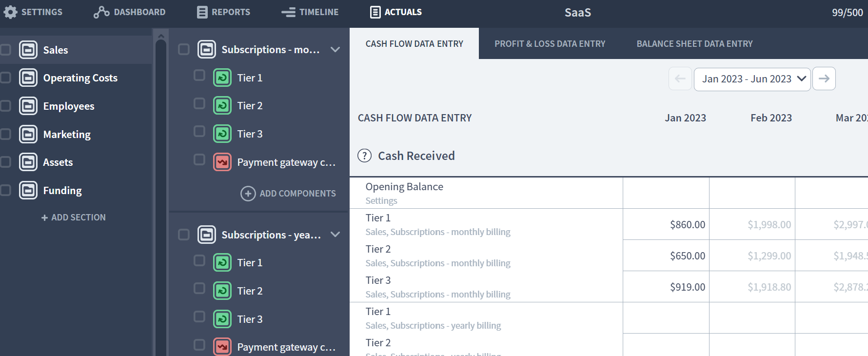Click the Add Components text button
This screenshot has width=868, height=356.
tap(297, 194)
